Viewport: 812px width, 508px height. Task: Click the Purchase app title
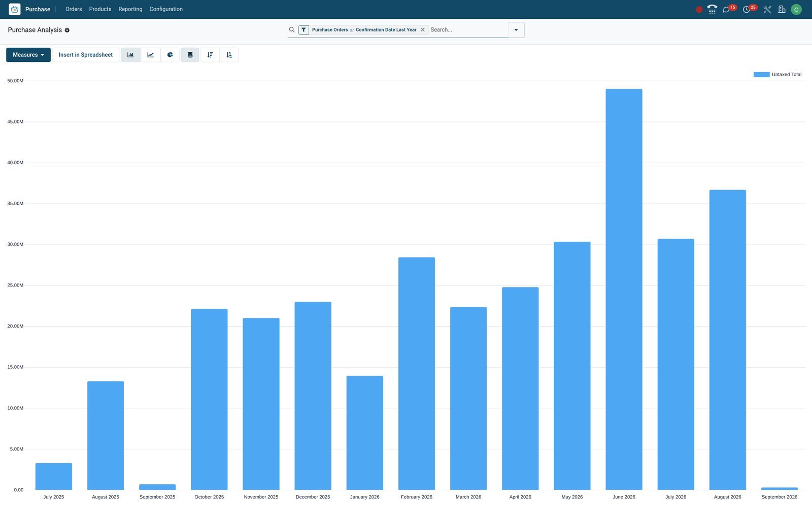pos(38,9)
